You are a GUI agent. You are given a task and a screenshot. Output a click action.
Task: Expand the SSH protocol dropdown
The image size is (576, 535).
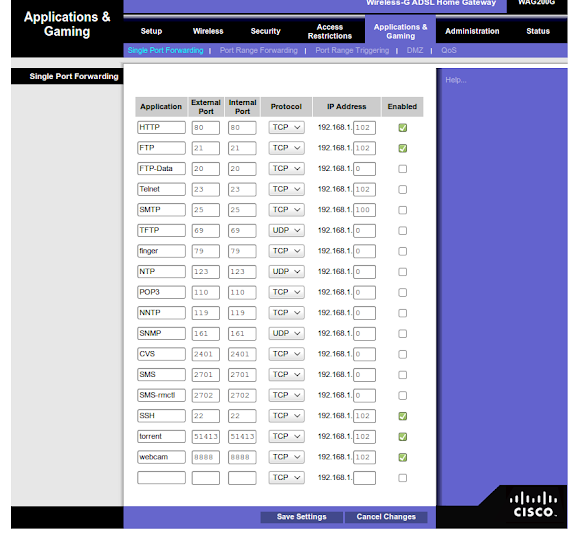coord(286,416)
